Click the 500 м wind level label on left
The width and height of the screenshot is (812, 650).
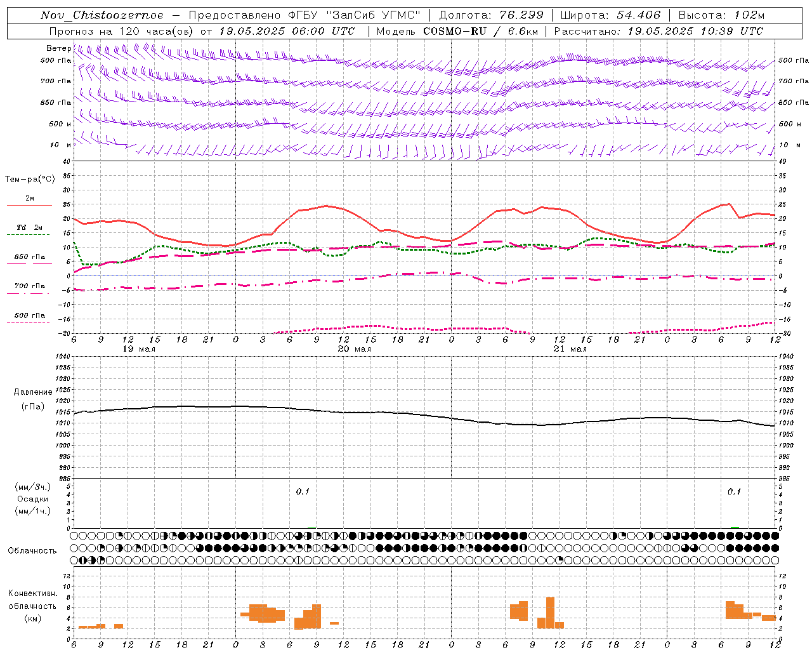point(60,124)
